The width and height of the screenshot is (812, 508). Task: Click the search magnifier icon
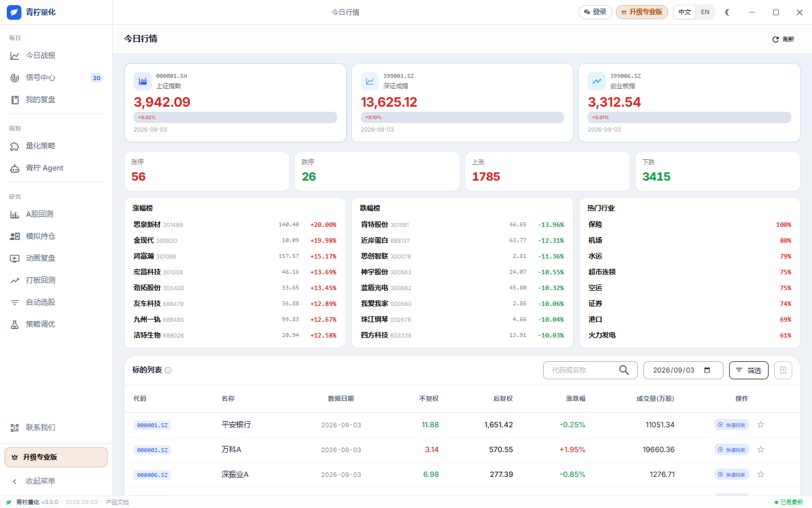[624, 370]
